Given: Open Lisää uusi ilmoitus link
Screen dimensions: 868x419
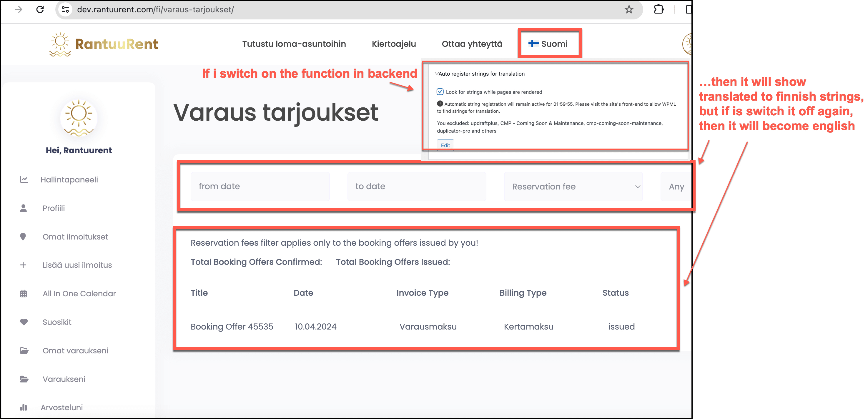Looking at the screenshot, I should [77, 265].
